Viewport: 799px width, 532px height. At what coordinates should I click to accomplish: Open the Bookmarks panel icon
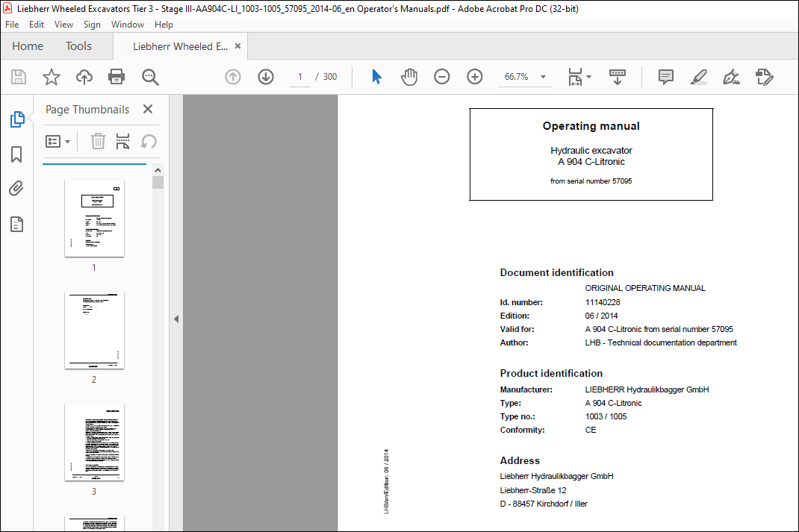coord(16,154)
